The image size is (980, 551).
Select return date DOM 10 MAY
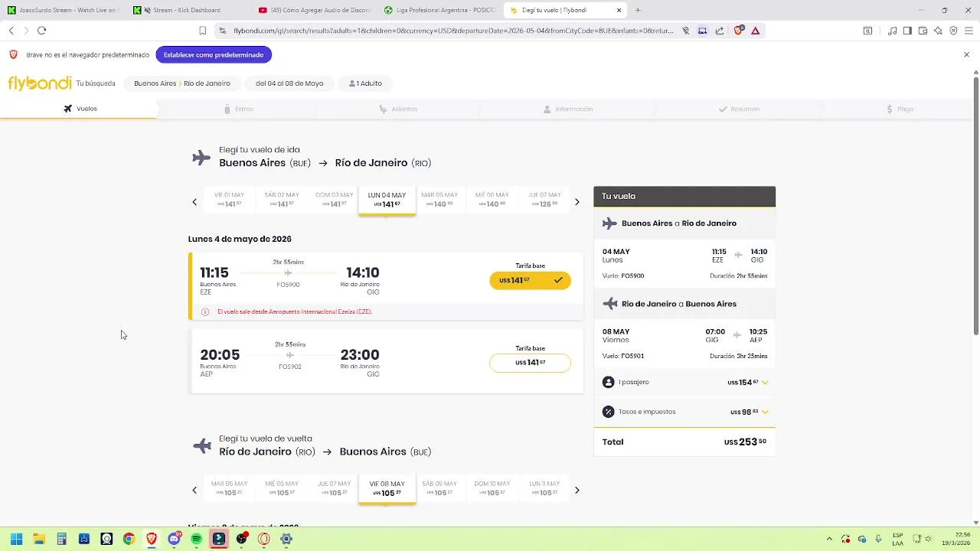pyautogui.click(x=492, y=488)
